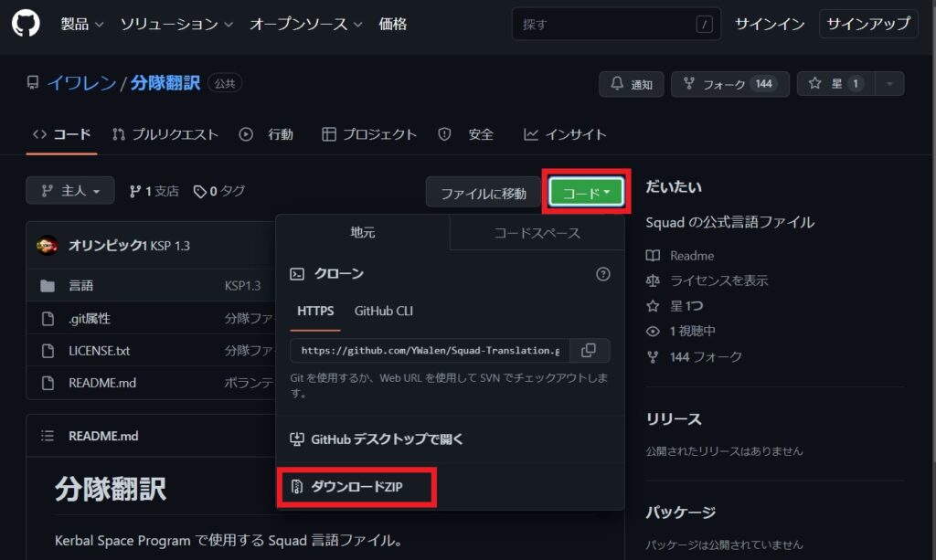Screen dimensions: 936x560
Task: Open the インサイト tab
Action: click(565, 134)
